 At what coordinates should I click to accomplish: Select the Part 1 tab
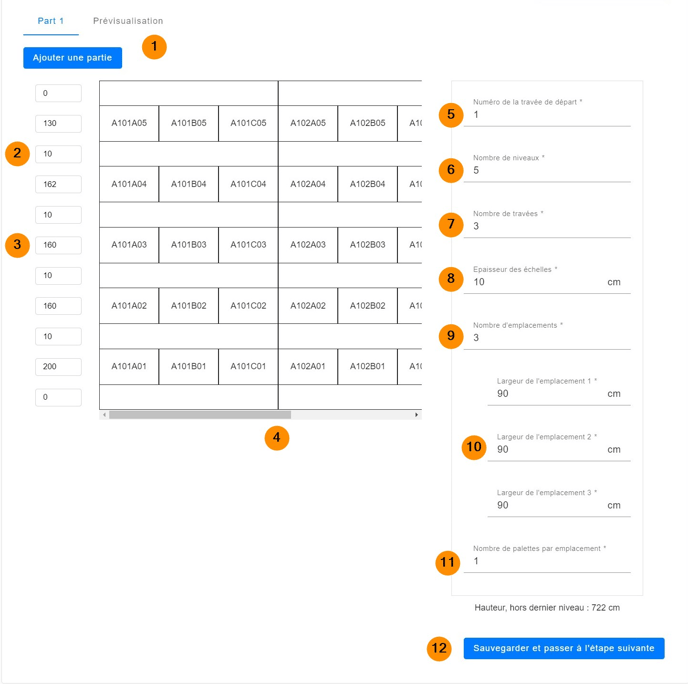51,21
